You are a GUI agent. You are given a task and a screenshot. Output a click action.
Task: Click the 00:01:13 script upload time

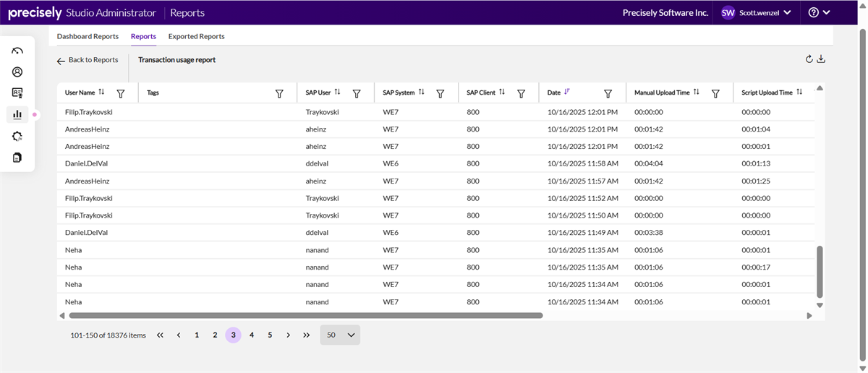756,163
